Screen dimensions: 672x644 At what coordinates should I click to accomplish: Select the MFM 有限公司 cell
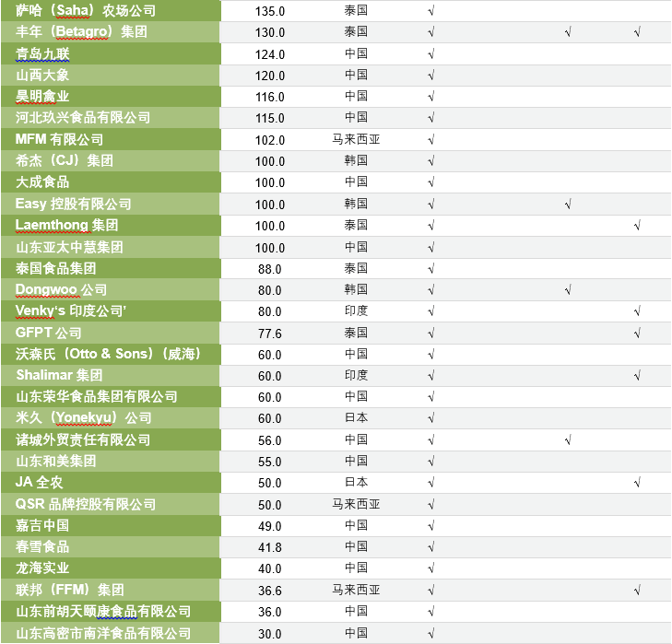(x=111, y=139)
